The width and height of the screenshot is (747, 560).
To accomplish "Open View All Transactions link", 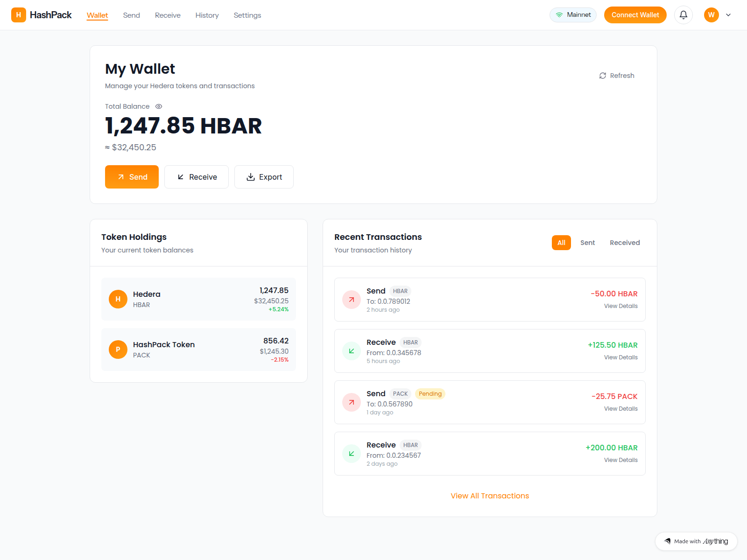I will click(490, 496).
